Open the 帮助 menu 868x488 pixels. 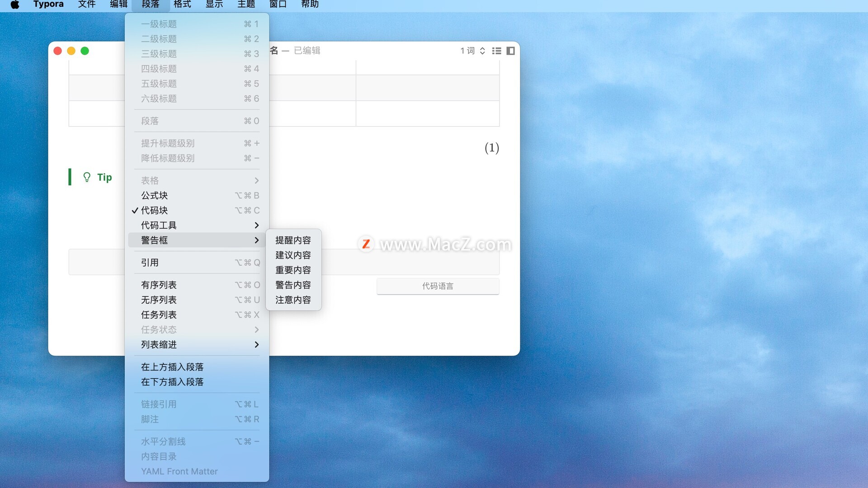point(310,5)
